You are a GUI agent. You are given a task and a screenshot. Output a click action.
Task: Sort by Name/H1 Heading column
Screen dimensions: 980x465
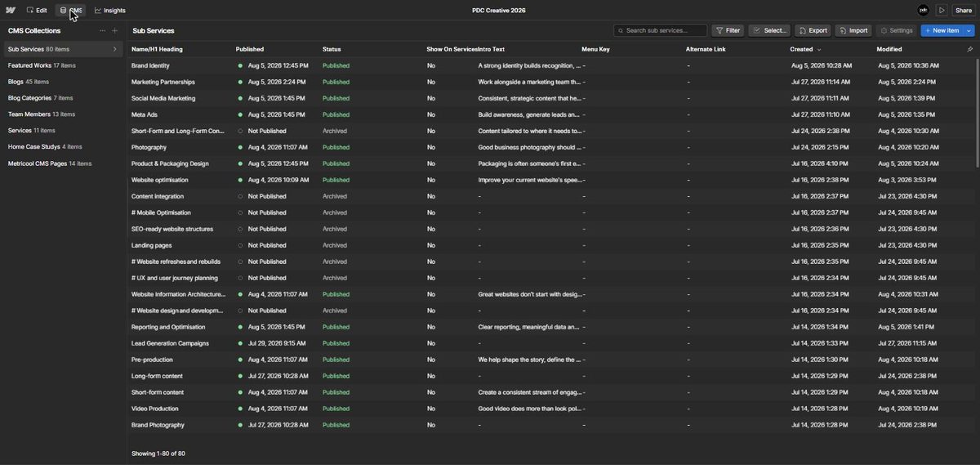pyautogui.click(x=157, y=49)
